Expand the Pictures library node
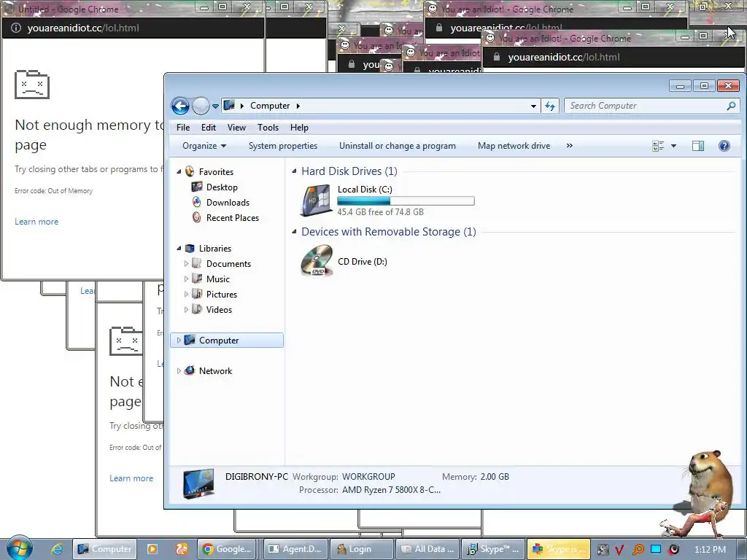This screenshot has width=747, height=560. [x=186, y=294]
